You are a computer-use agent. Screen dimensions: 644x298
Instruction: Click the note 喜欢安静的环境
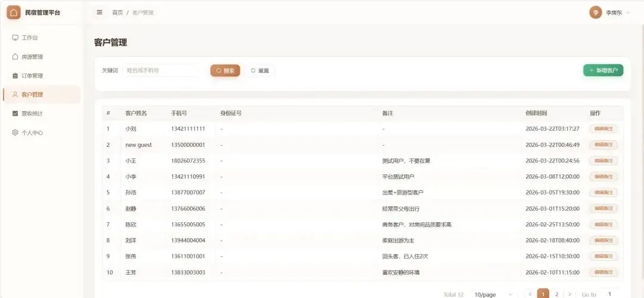[x=401, y=272]
